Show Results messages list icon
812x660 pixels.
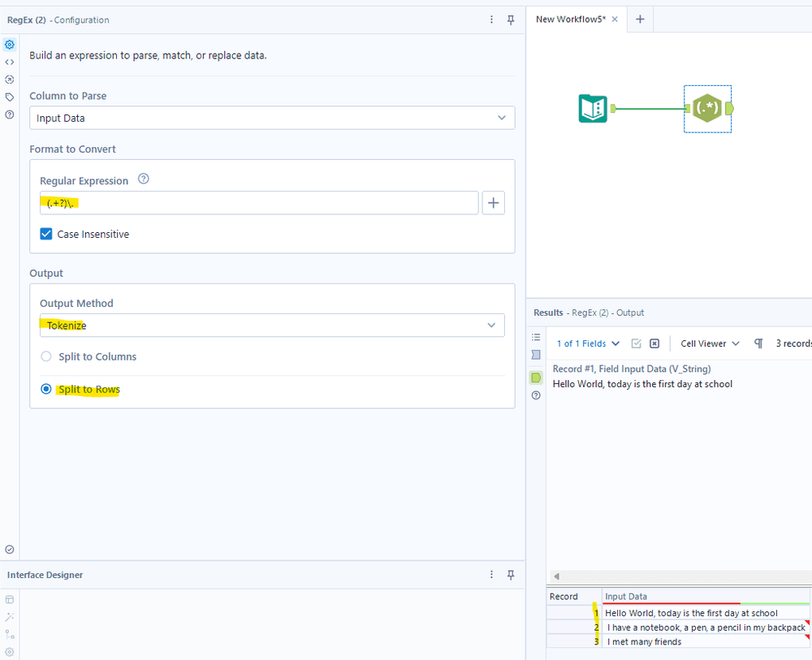(536, 337)
